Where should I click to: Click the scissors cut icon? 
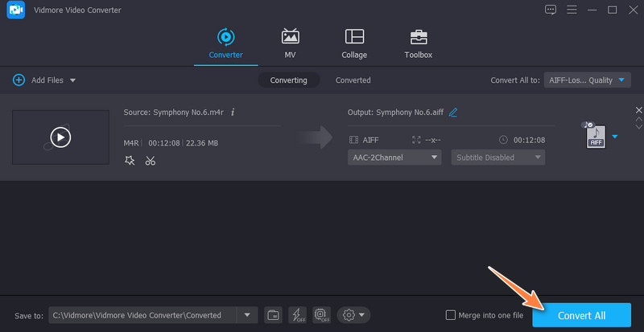coord(151,161)
